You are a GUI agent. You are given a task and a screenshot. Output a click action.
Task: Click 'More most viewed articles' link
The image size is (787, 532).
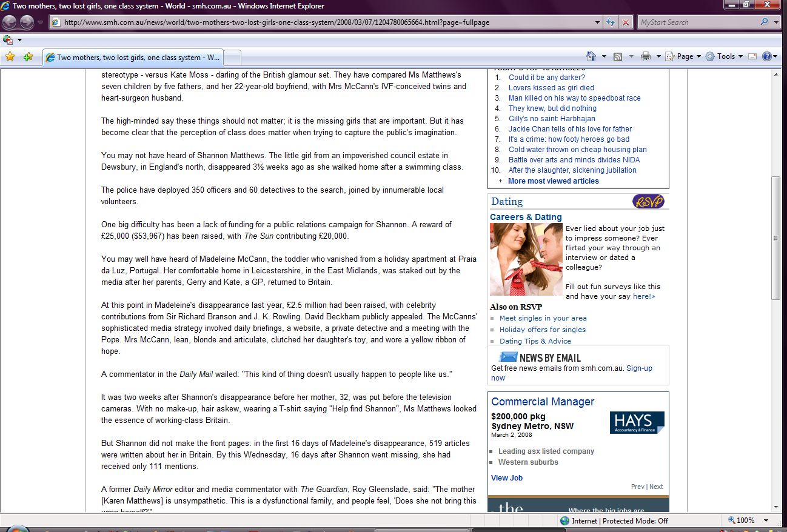[x=553, y=181]
